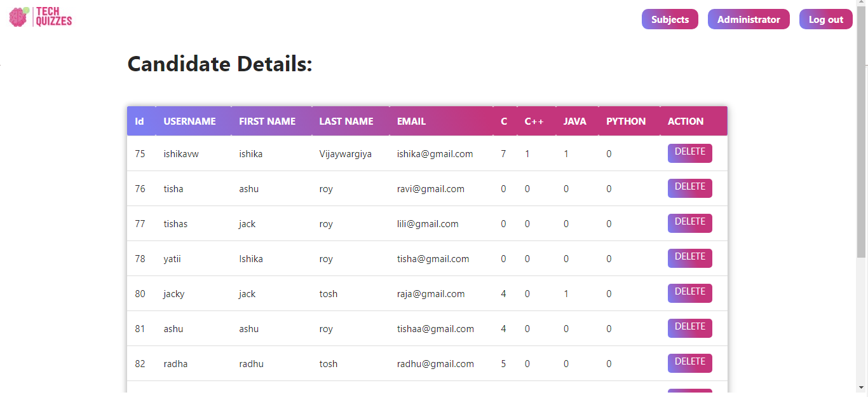Click username tisha cell
Viewport: 868px width, 397px height.
click(x=173, y=188)
